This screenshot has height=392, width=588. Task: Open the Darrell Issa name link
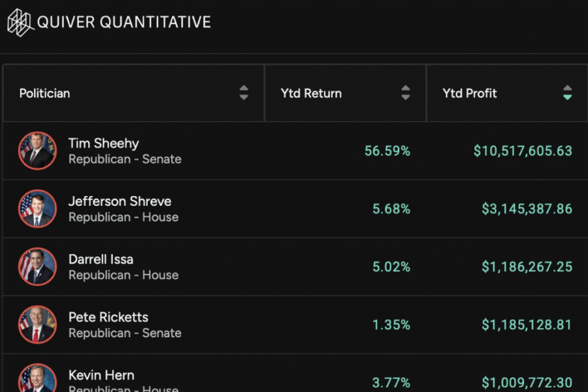pyautogui.click(x=101, y=259)
